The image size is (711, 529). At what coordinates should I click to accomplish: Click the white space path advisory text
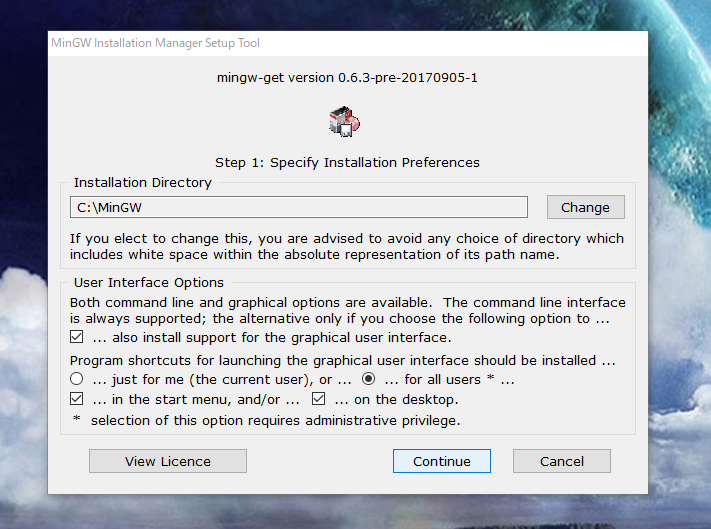tap(347, 247)
